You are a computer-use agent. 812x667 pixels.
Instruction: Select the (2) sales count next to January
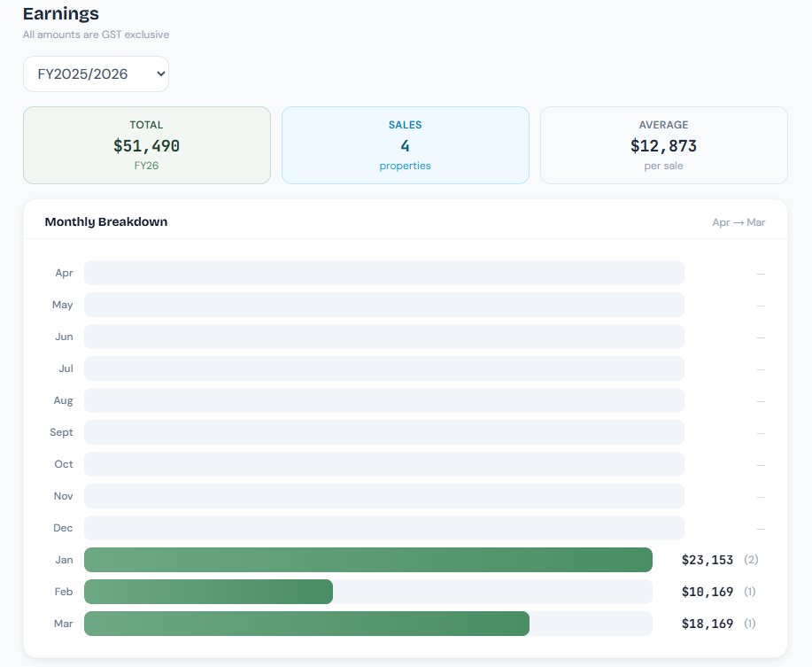pyautogui.click(x=749, y=560)
